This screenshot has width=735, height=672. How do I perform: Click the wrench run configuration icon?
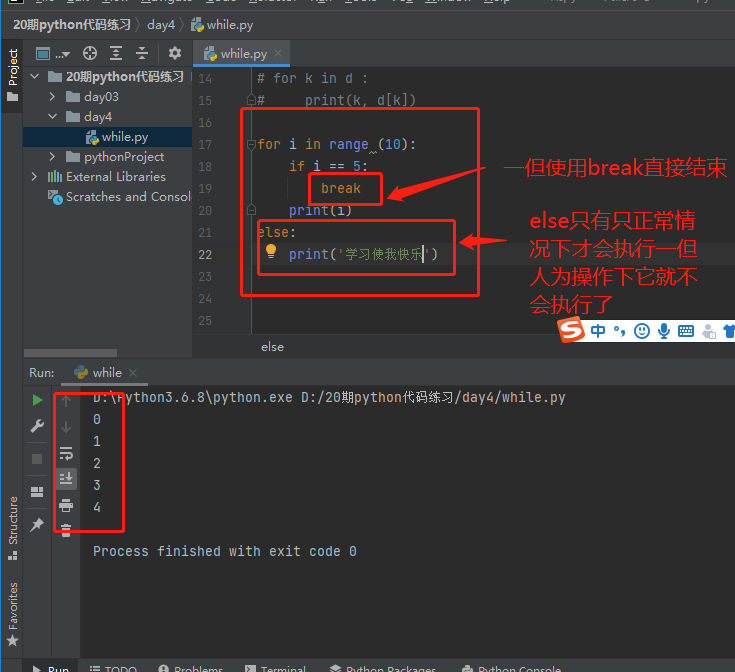tap(37, 426)
